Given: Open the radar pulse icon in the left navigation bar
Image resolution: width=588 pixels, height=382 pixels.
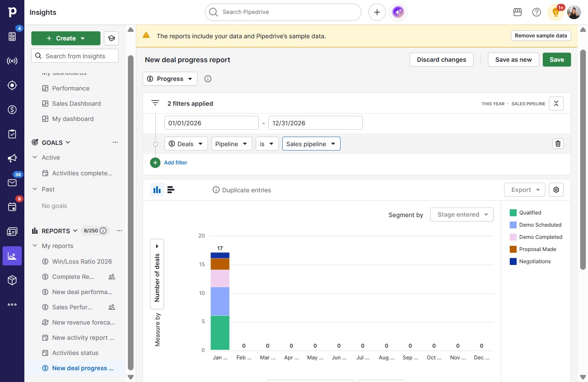Looking at the screenshot, I should coord(12,61).
